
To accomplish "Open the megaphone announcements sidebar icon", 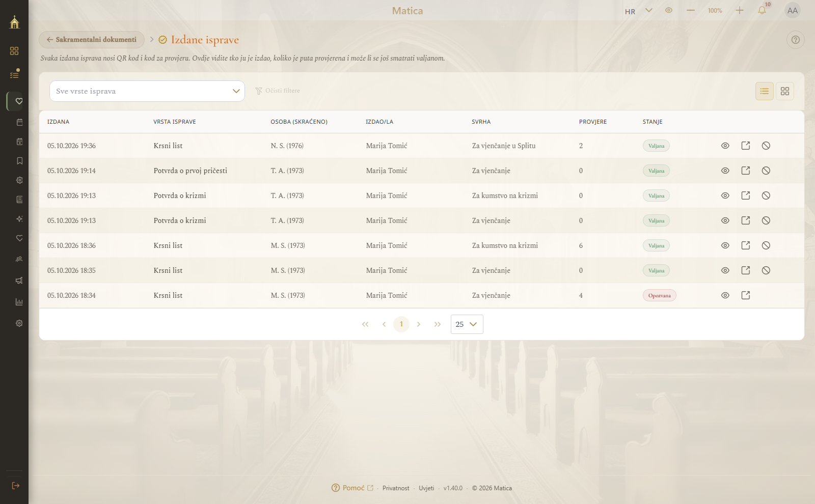I will tap(19, 281).
